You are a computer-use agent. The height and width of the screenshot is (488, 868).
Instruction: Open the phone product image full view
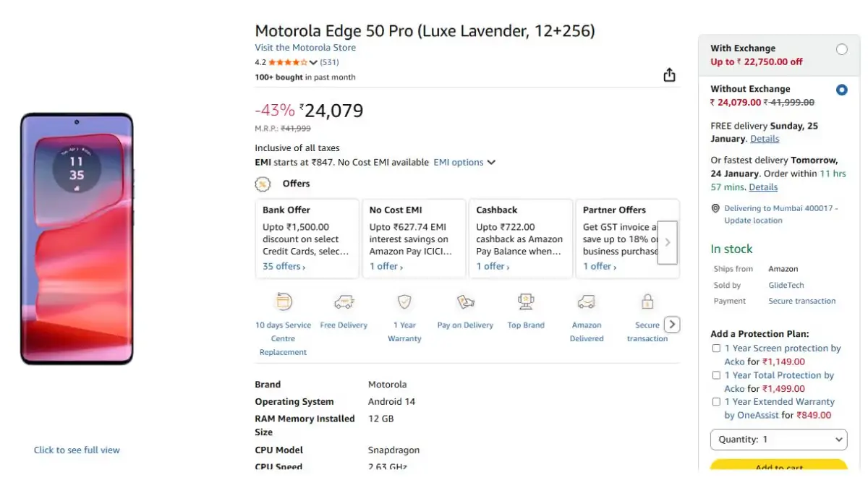point(77,239)
